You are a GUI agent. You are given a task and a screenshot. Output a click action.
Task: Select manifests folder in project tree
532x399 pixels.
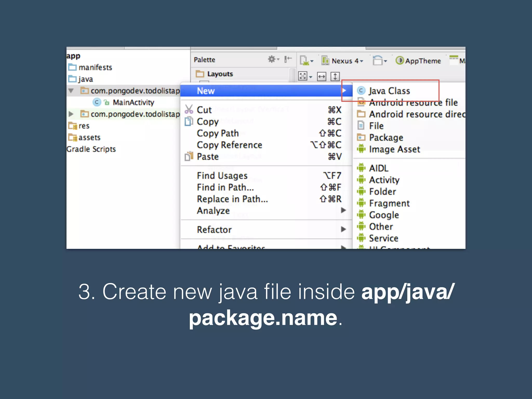point(95,67)
